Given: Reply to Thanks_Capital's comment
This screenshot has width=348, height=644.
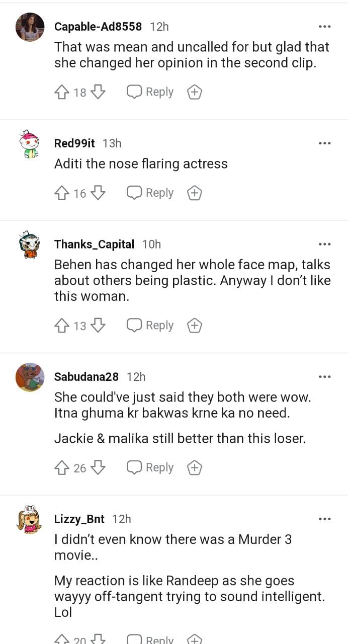Looking at the screenshot, I should point(150,326).
